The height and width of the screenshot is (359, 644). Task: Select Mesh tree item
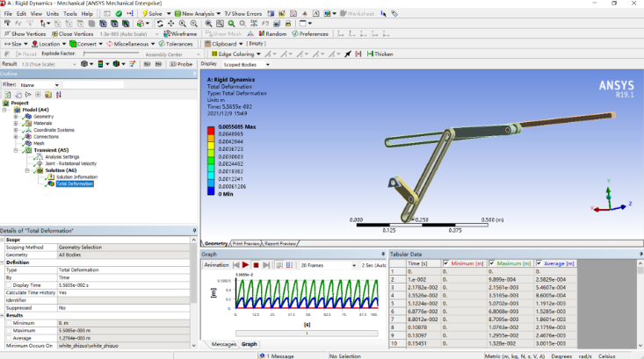tap(39, 143)
